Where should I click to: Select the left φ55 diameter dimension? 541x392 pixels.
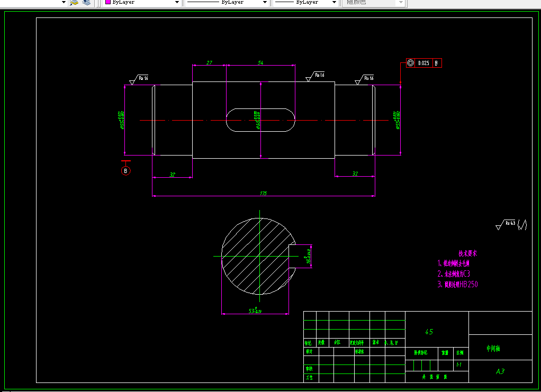click(x=122, y=120)
